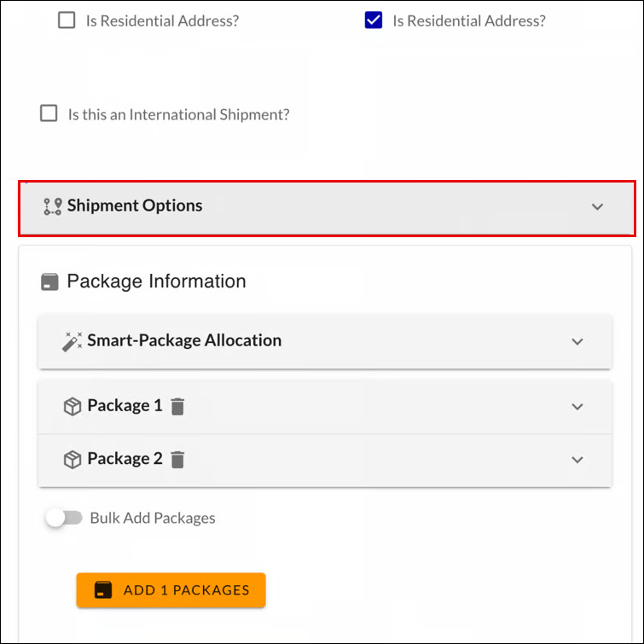This screenshot has height=644, width=644.
Task: Delete Package 1 with trash icon
Action: 177,407
